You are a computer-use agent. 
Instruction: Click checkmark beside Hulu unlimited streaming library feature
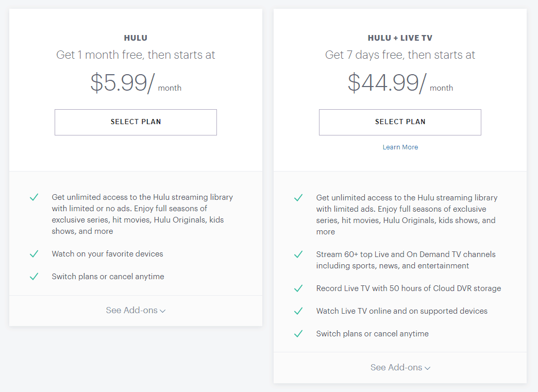[34, 197]
